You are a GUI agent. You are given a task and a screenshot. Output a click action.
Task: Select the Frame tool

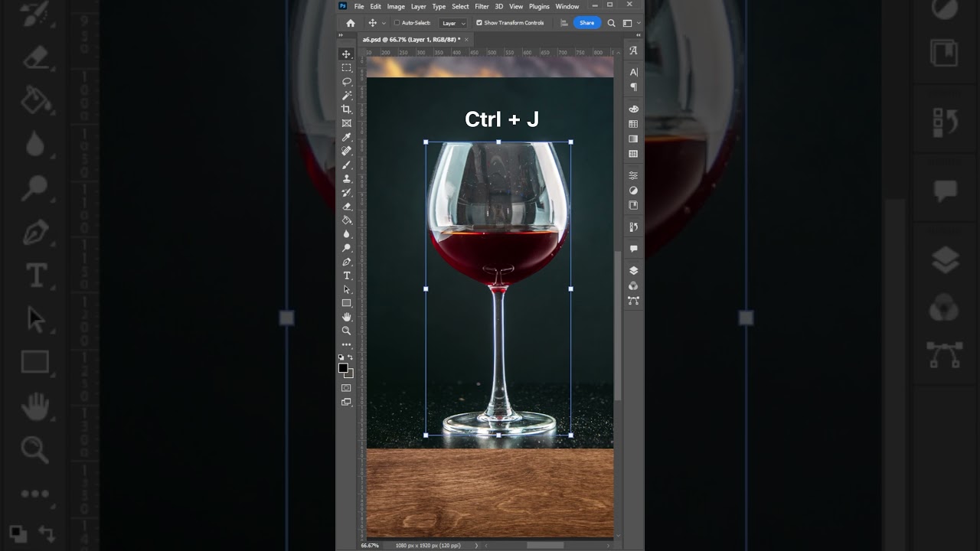pyautogui.click(x=346, y=123)
